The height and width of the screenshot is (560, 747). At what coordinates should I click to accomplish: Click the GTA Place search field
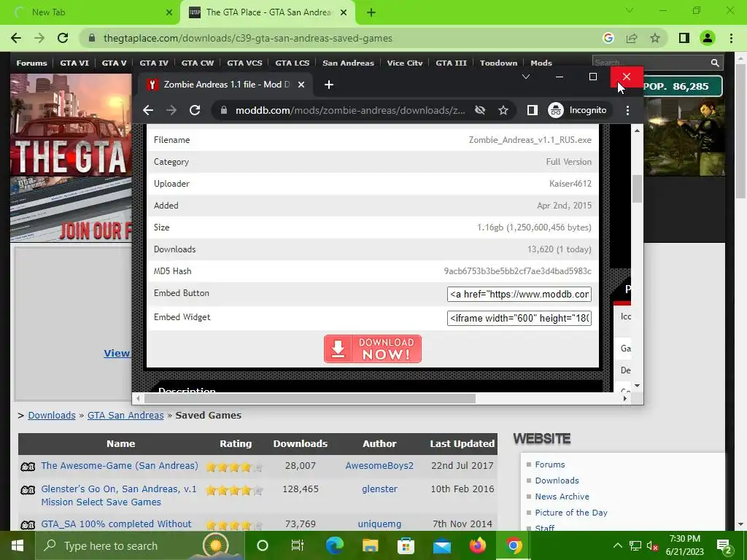pos(651,63)
